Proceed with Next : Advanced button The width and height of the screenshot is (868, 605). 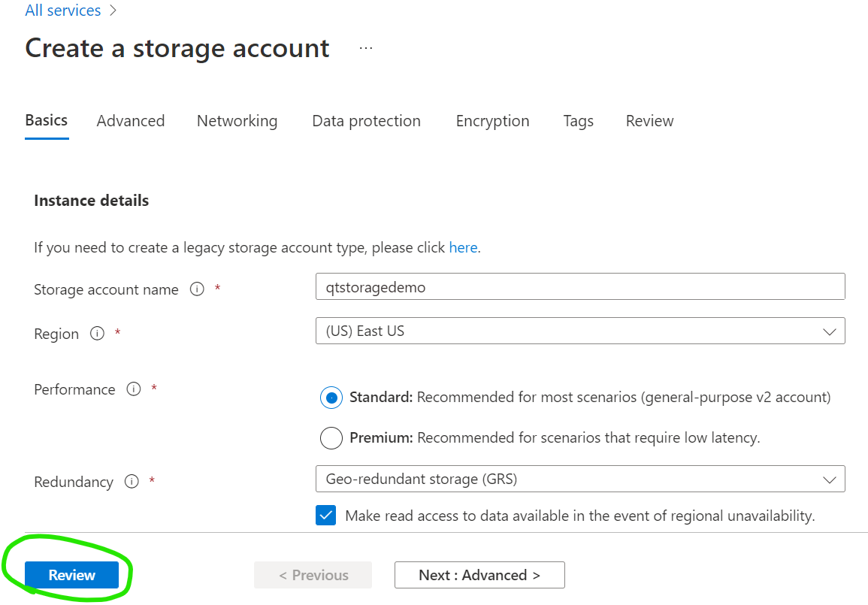tap(479, 575)
